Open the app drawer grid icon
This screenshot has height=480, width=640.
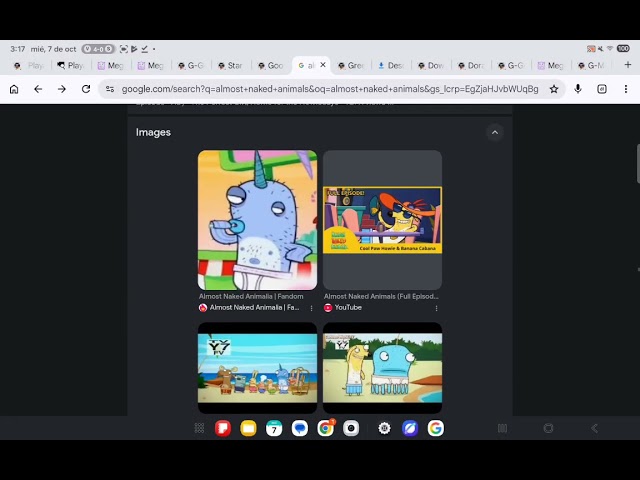199,428
